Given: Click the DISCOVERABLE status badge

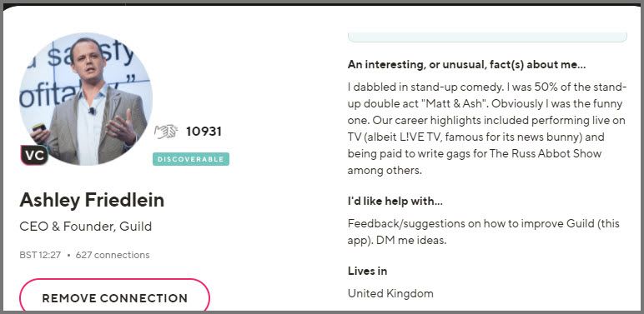Looking at the screenshot, I should pyautogui.click(x=191, y=159).
